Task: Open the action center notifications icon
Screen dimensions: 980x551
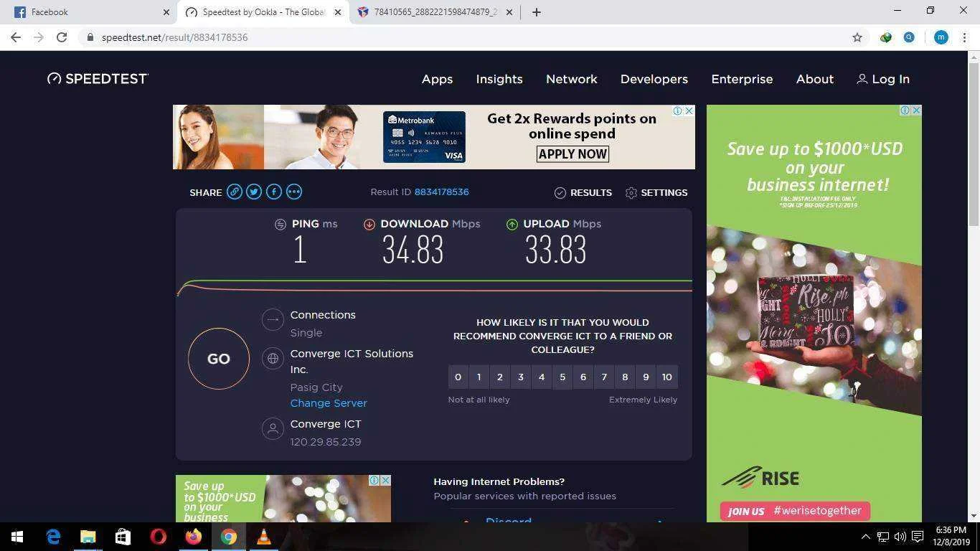Action: tap(918, 537)
